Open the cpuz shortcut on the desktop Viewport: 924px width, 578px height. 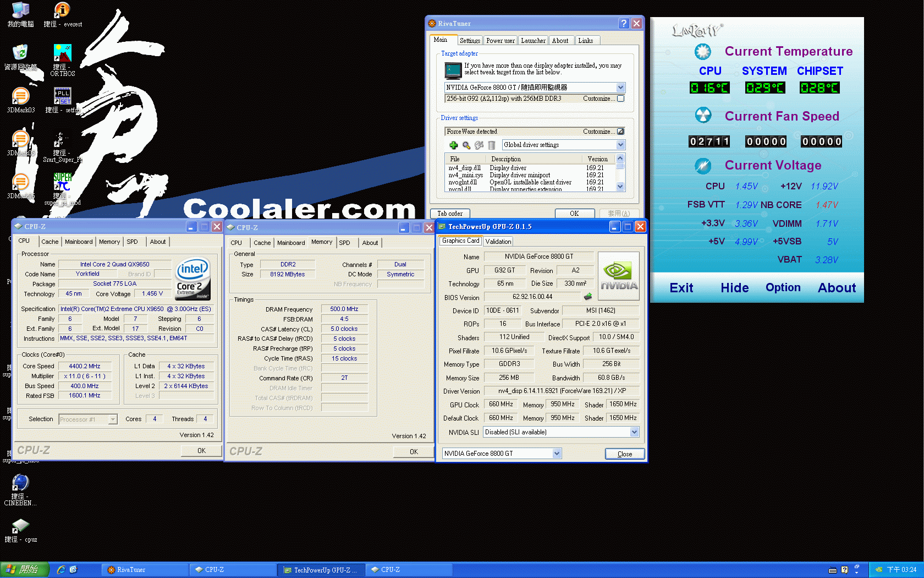click(x=20, y=531)
